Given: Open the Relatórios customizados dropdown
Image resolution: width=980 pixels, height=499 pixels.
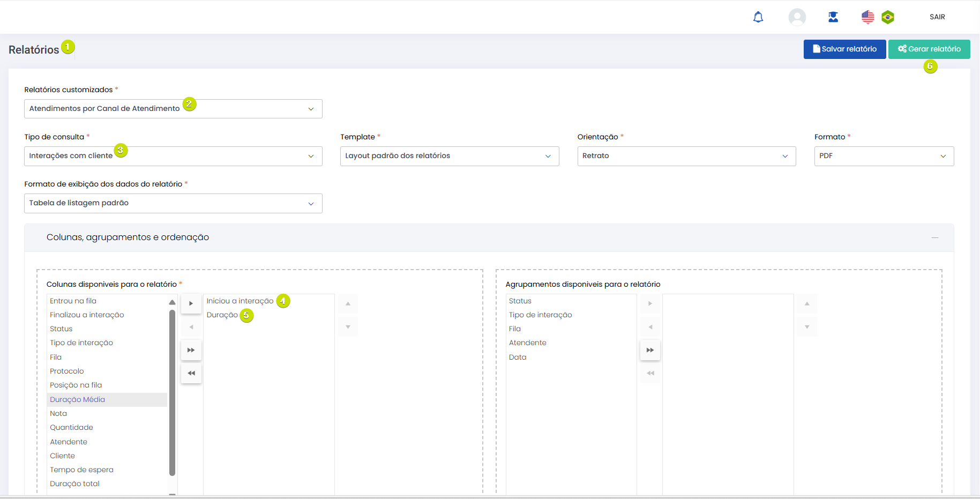Looking at the screenshot, I should pyautogui.click(x=173, y=109).
